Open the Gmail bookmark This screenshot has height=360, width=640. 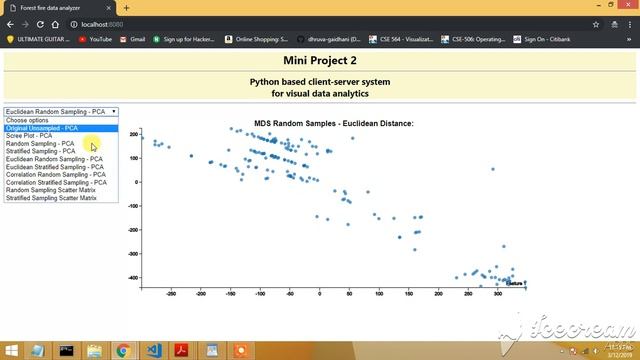pos(133,39)
